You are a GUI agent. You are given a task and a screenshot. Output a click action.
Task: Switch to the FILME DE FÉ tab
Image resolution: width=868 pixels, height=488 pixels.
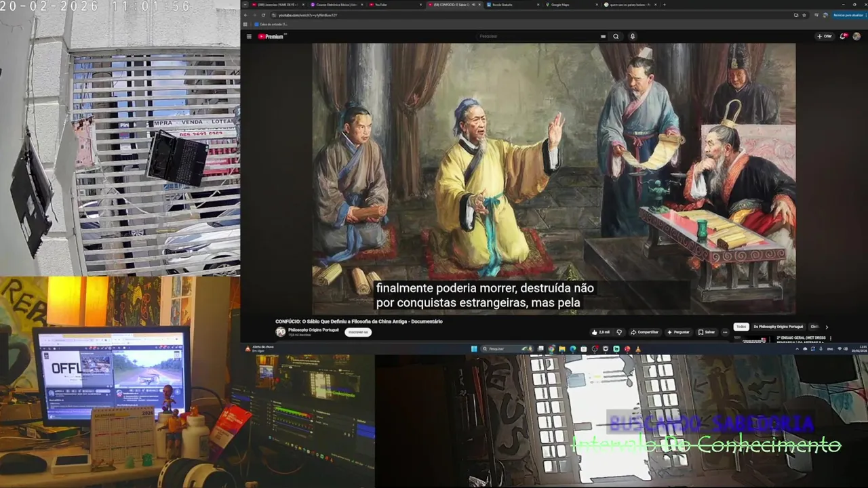pyautogui.click(x=278, y=5)
